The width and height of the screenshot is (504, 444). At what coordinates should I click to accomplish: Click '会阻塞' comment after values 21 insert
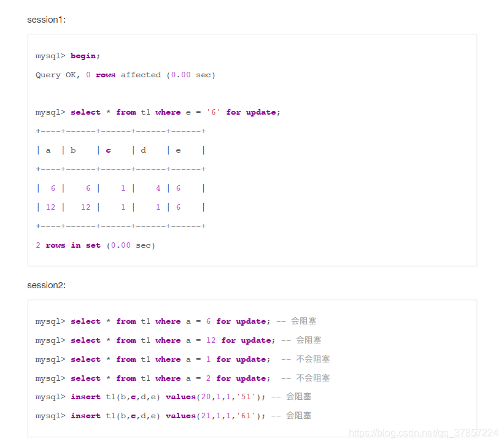298,415
